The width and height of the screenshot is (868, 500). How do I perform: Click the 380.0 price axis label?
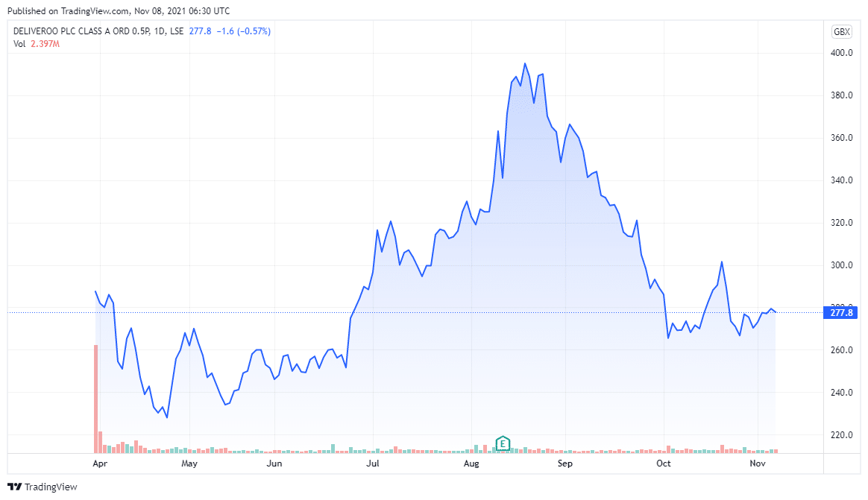click(x=841, y=95)
